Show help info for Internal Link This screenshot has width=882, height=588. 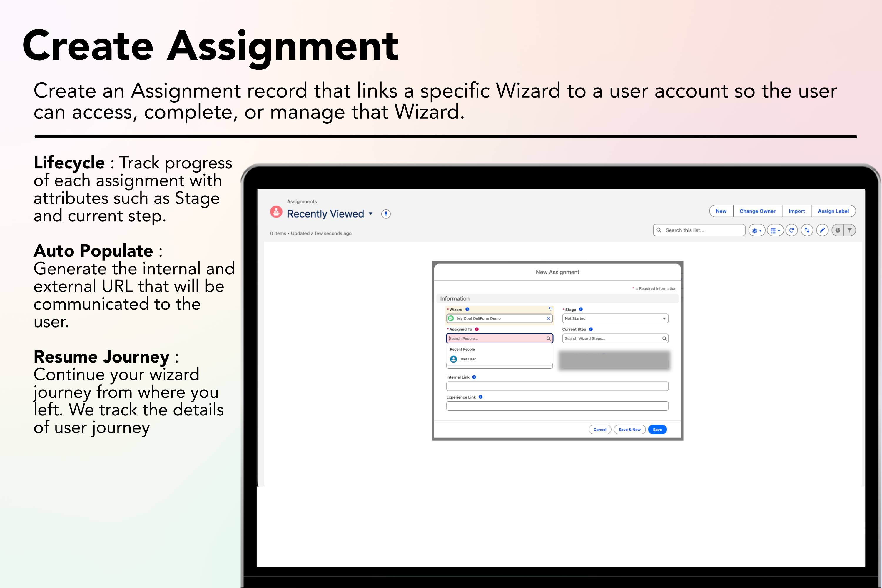pos(474,377)
